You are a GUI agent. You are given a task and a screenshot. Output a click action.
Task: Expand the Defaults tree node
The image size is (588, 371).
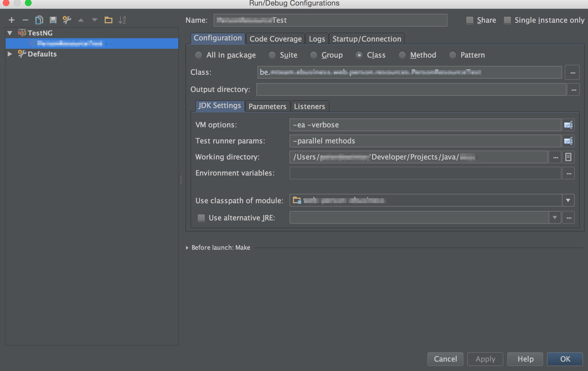(x=10, y=54)
